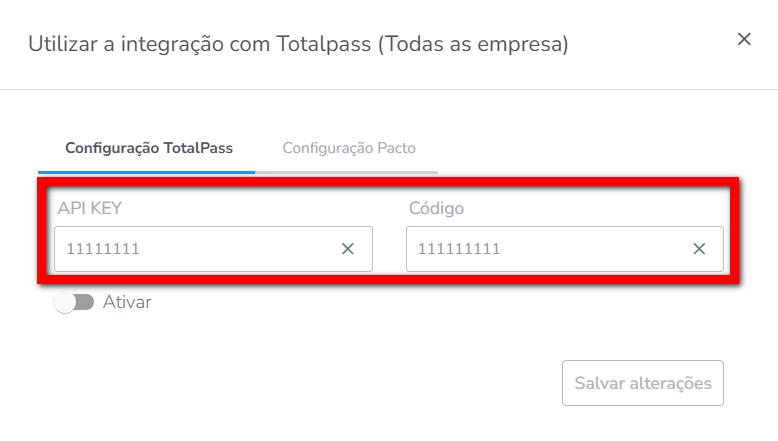This screenshot has width=778, height=441.
Task: Click the gray underline below Configuração Pacto
Action: [346, 172]
